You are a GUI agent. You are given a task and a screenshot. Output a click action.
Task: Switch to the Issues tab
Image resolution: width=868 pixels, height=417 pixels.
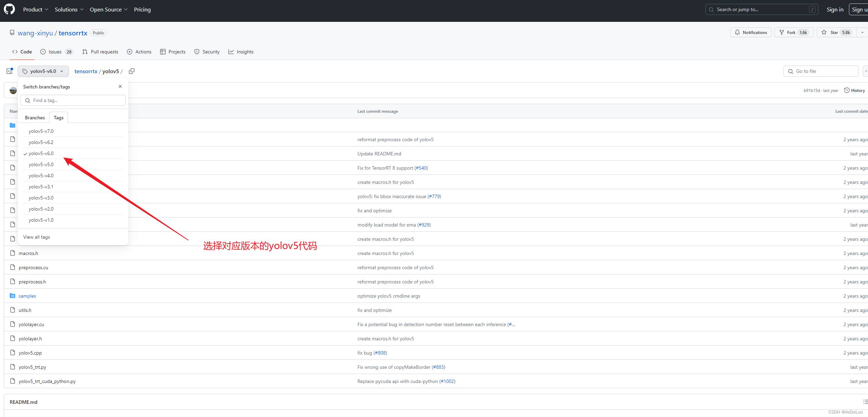(x=56, y=52)
